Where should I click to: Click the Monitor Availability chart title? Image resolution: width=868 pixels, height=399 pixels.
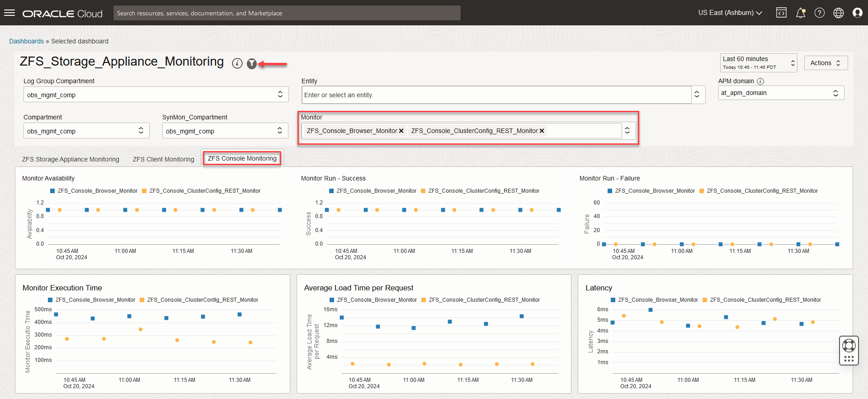click(x=48, y=178)
